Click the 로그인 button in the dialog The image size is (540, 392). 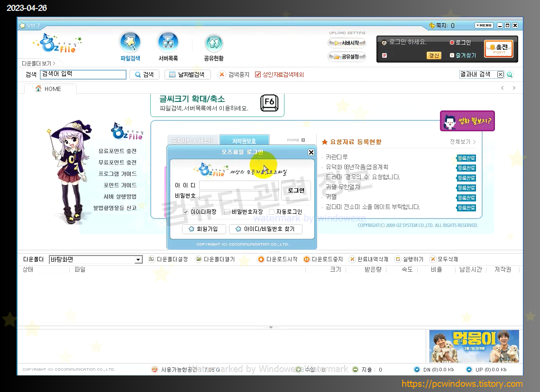click(296, 190)
